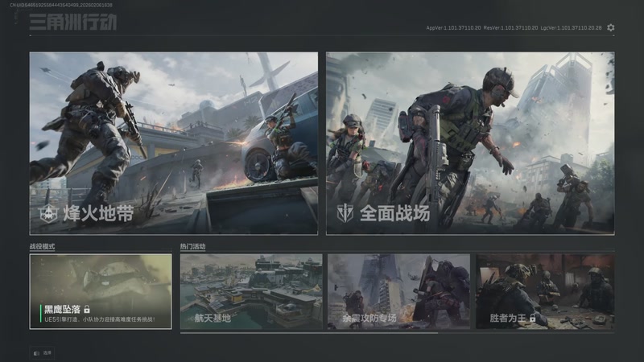Click the 热门活动 section heading

tap(192, 246)
